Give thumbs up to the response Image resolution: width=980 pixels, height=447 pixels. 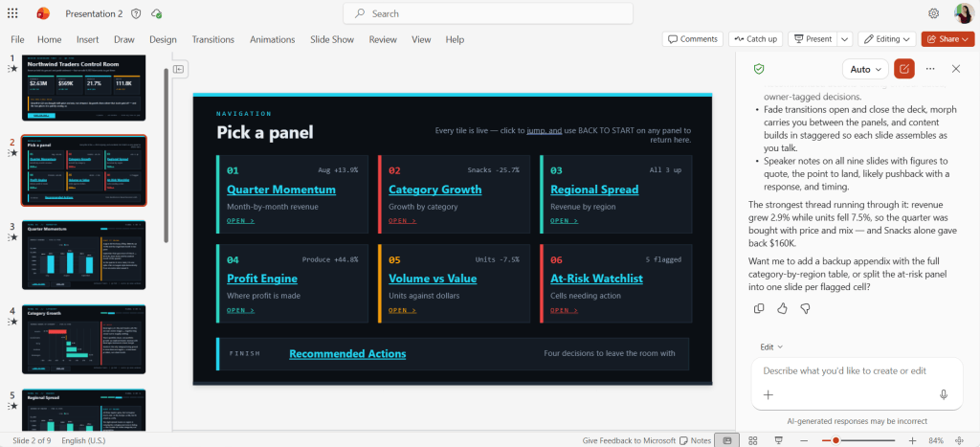pyautogui.click(x=782, y=308)
